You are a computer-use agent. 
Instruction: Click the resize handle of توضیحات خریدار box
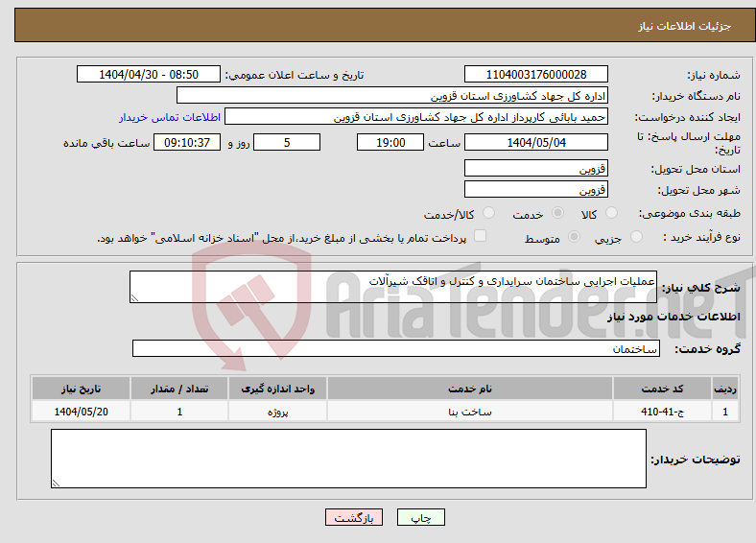[56, 484]
